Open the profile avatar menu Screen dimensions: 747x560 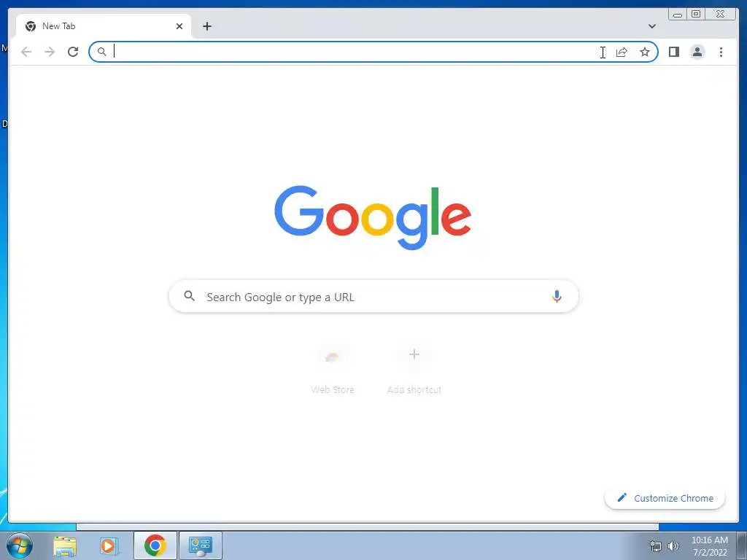tap(697, 52)
